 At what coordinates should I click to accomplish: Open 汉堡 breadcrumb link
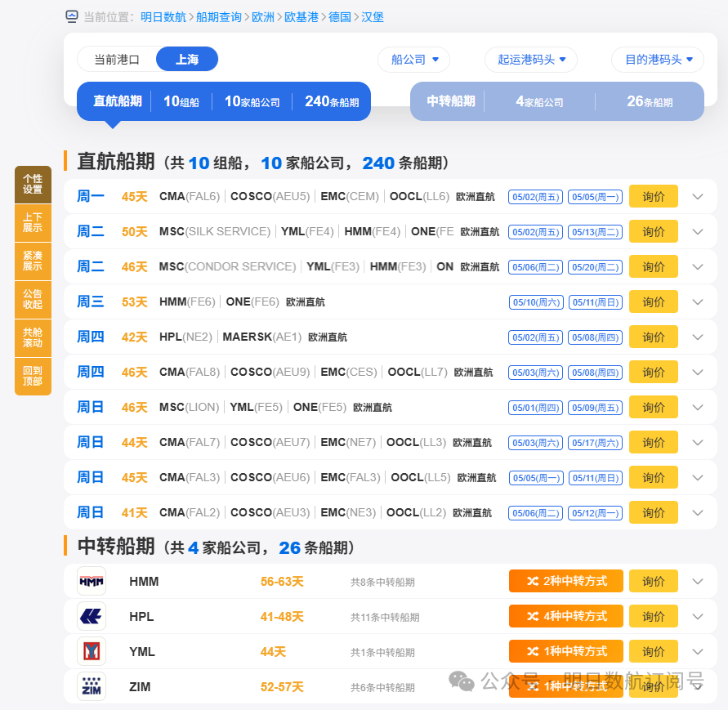coord(373,17)
